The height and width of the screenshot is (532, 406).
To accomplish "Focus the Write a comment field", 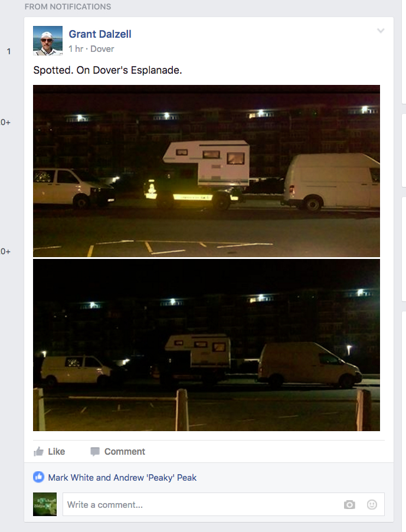I will [224, 504].
